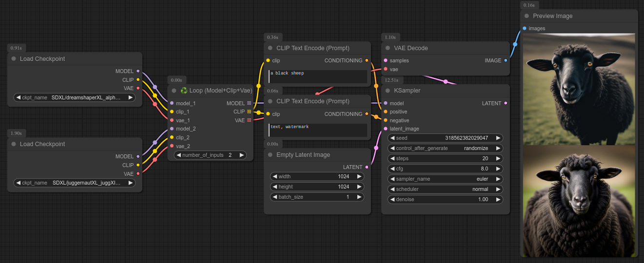Click the VAE output socket on the juggernautXL Load Checkpoint
644x263 pixels.
(x=138, y=173)
